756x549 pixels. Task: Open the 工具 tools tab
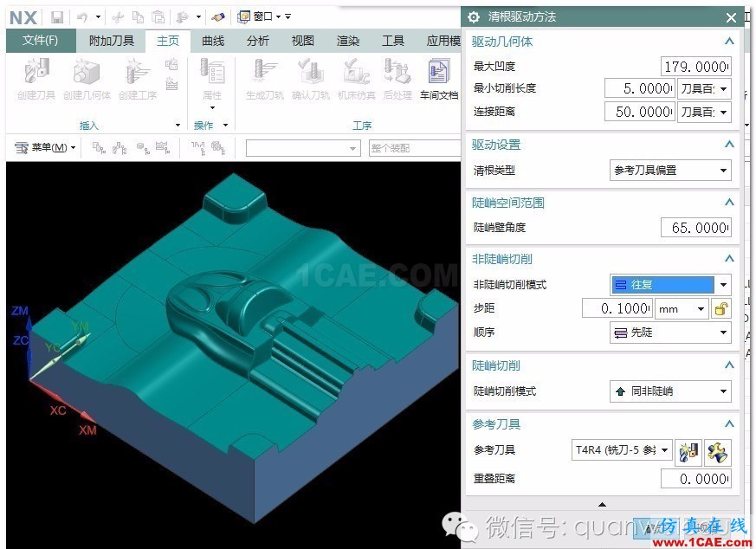click(x=392, y=41)
